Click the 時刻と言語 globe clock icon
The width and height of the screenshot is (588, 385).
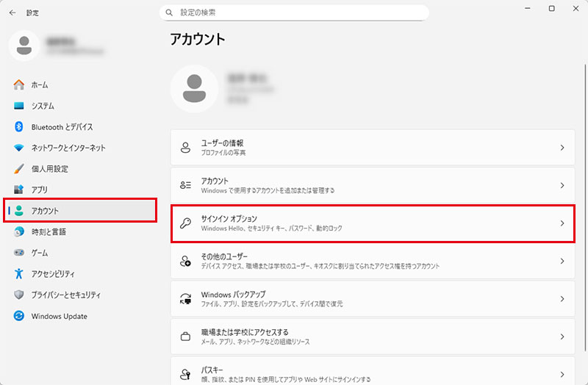19,231
